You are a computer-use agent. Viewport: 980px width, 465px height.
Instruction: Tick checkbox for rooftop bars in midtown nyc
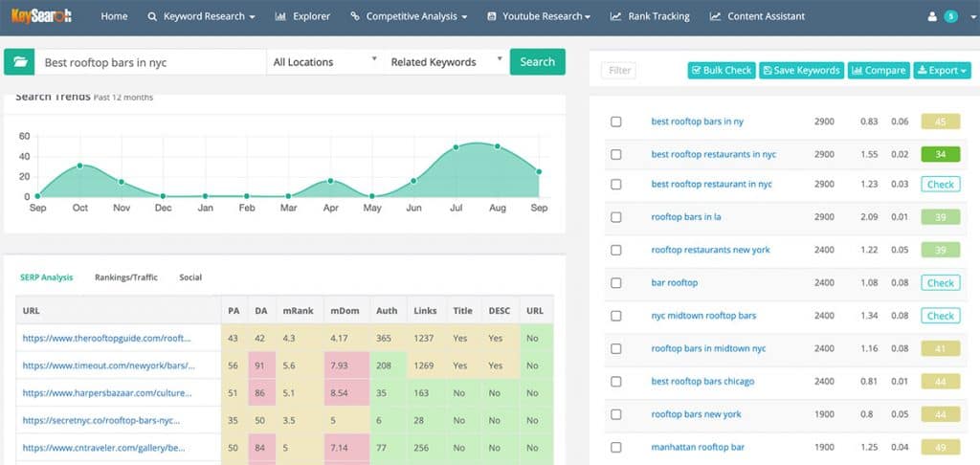(616, 348)
